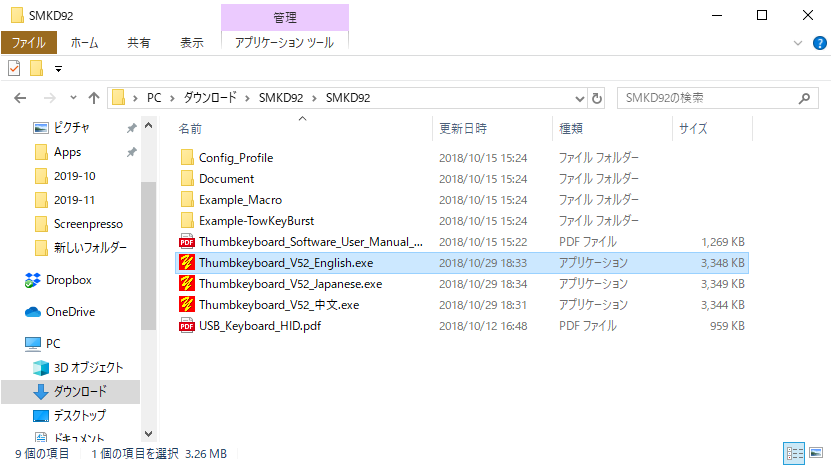Switch to the 共有 ribbon tab

tap(138, 42)
